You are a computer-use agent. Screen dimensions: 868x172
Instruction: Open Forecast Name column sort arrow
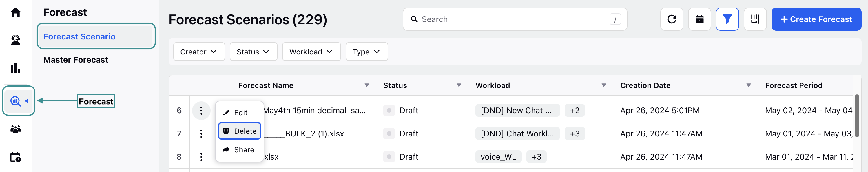(x=366, y=85)
